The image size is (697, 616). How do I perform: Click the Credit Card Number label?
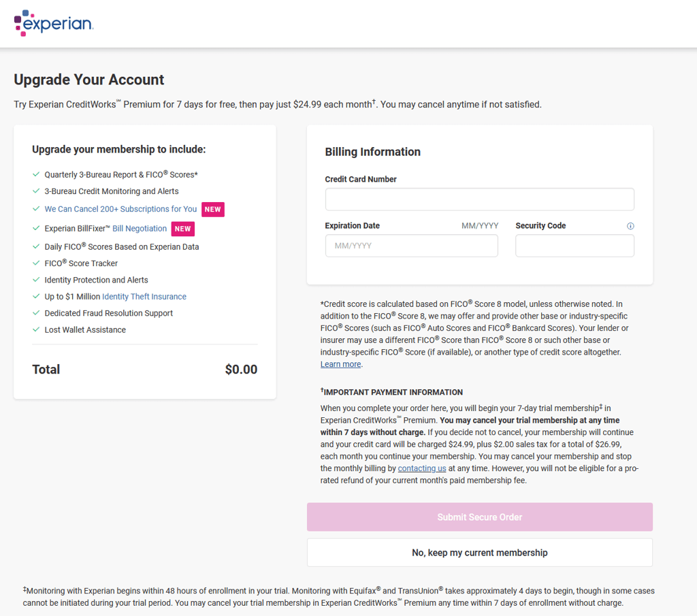(x=361, y=179)
